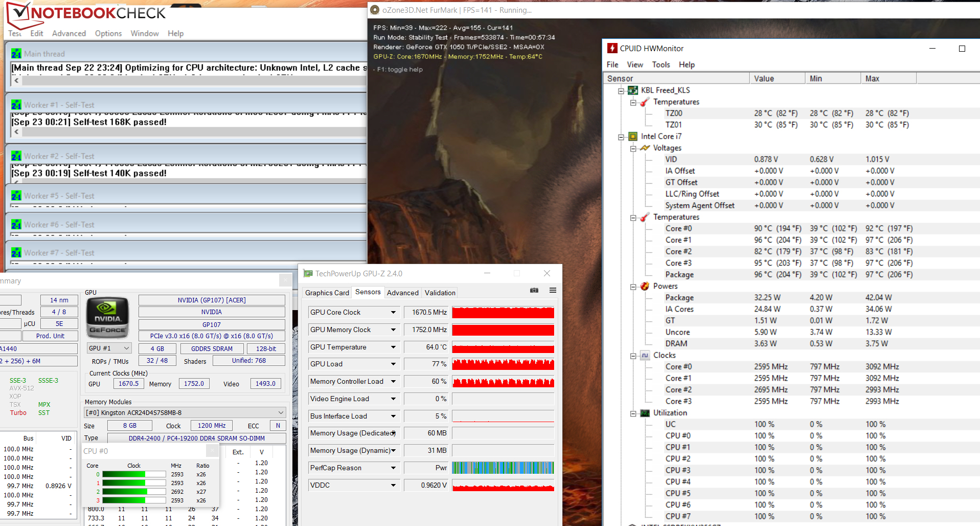Click the Worker #2 Self-Test window icon
The height and width of the screenshot is (526, 980).
(x=16, y=156)
